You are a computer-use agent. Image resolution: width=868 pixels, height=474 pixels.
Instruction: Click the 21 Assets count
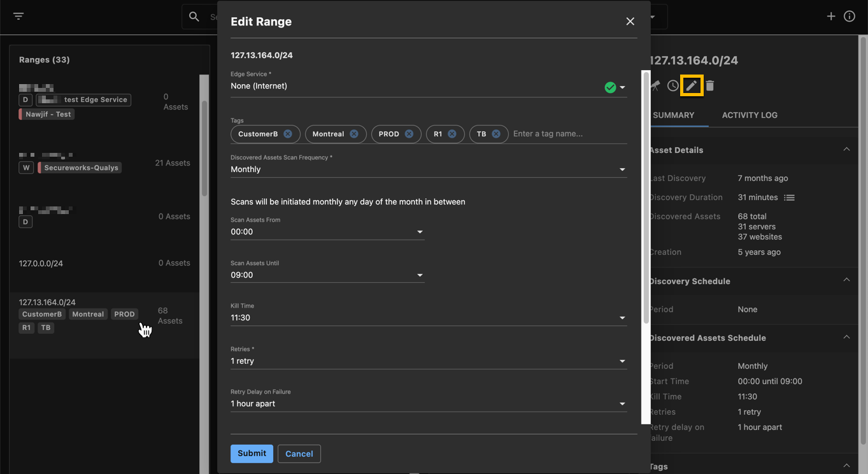tap(173, 163)
